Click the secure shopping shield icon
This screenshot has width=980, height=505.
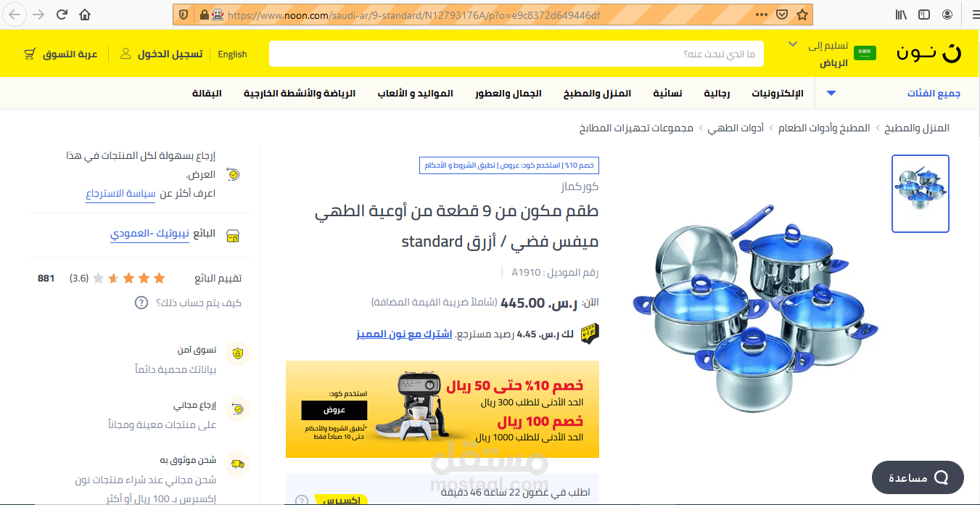(x=236, y=354)
